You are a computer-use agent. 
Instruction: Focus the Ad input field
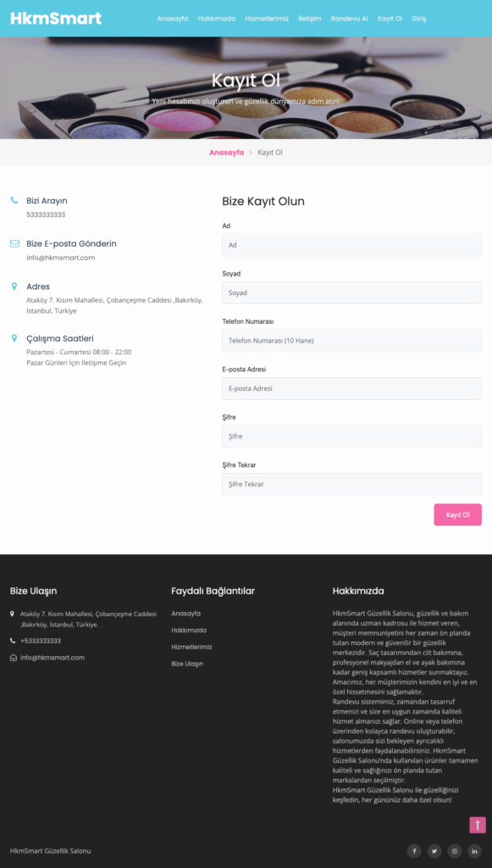point(351,245)
